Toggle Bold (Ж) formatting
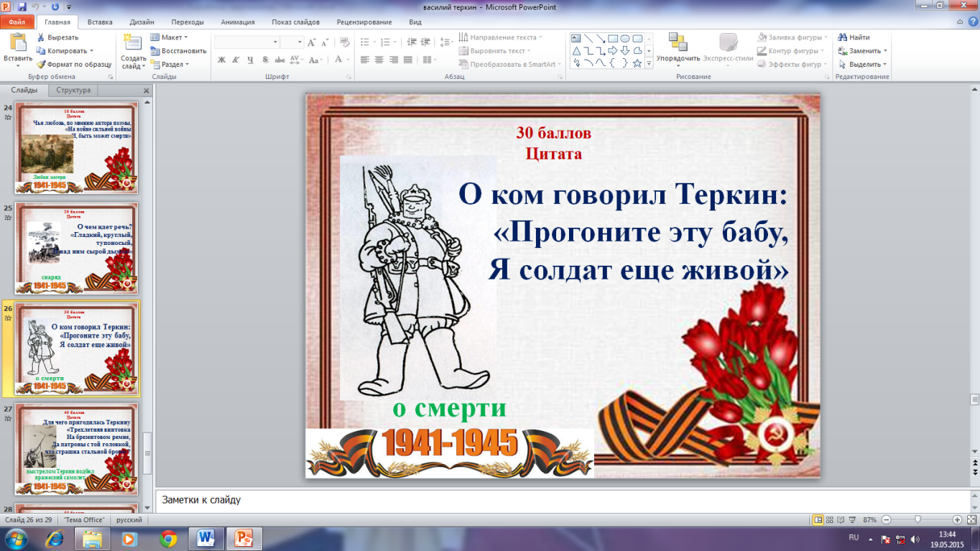Viewport: 980px width, 551px height. 221,60
